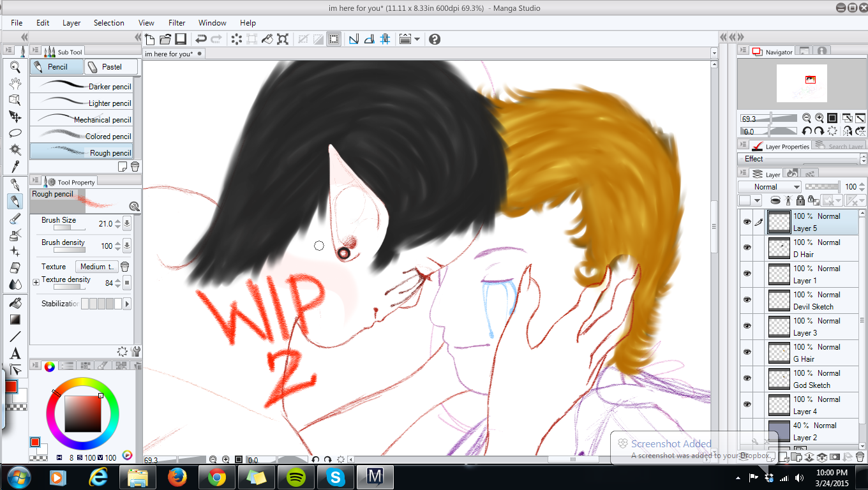Adjust the layer opacity slider

pyautogui.click(x=822, y=187)
